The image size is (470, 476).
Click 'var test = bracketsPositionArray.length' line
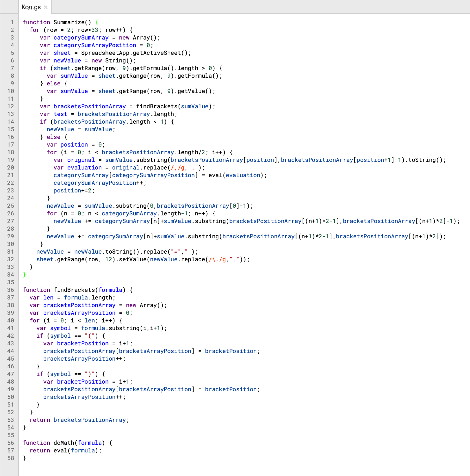(108, 114)
